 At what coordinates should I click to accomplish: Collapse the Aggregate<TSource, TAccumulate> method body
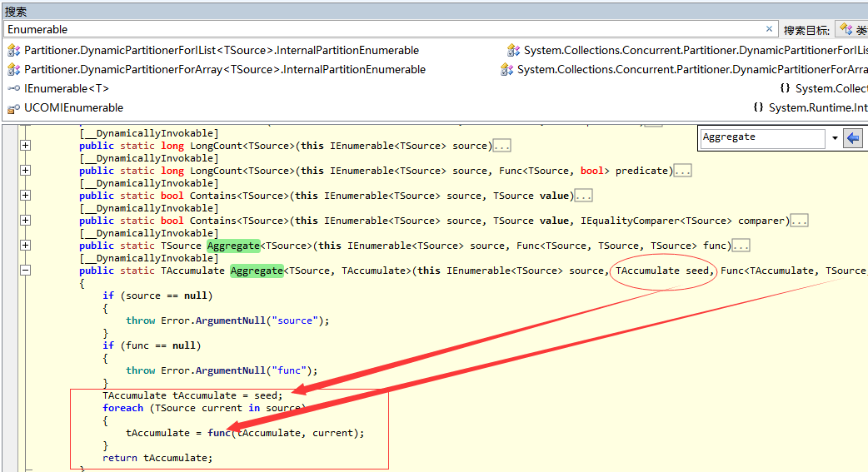[x=26, y=270]
